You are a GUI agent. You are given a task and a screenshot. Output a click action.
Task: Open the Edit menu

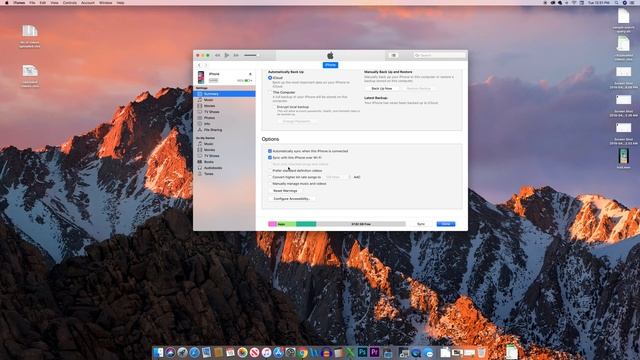tap(43, 2)
